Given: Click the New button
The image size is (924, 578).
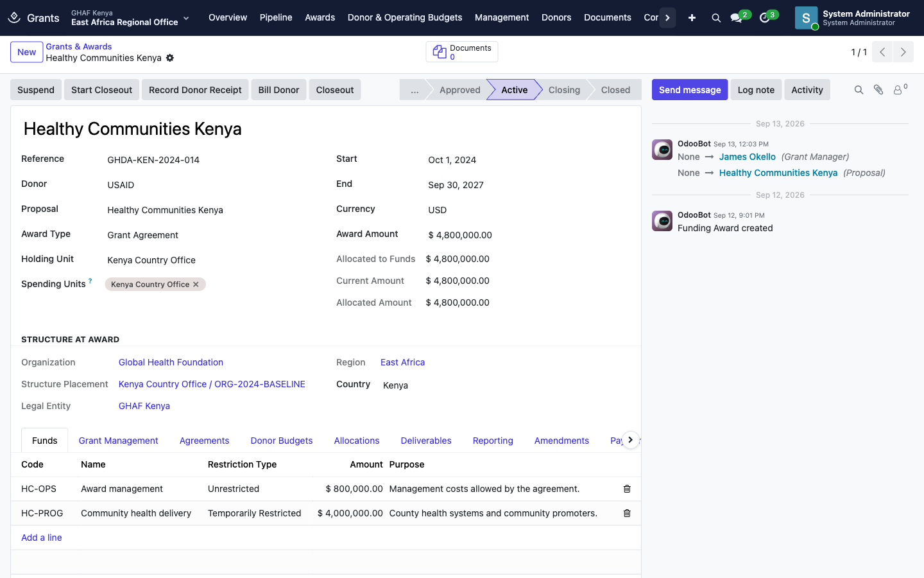Looking at the screenshot, I should 27,52.
